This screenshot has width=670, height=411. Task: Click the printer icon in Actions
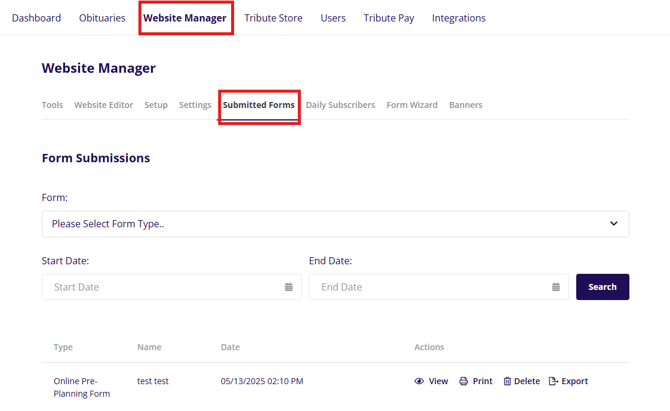pos(463,381)
